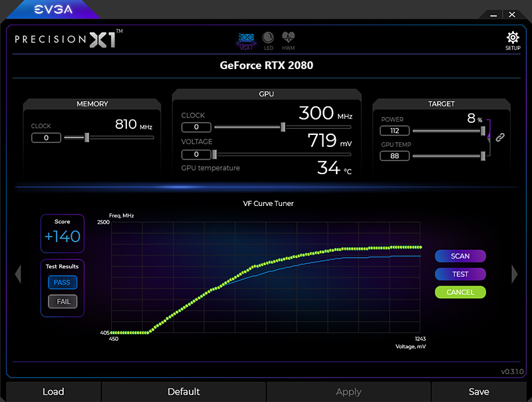The height and width of the screenshot is (402, 532).
Task: Save the current settings
Action: [479, 392]
